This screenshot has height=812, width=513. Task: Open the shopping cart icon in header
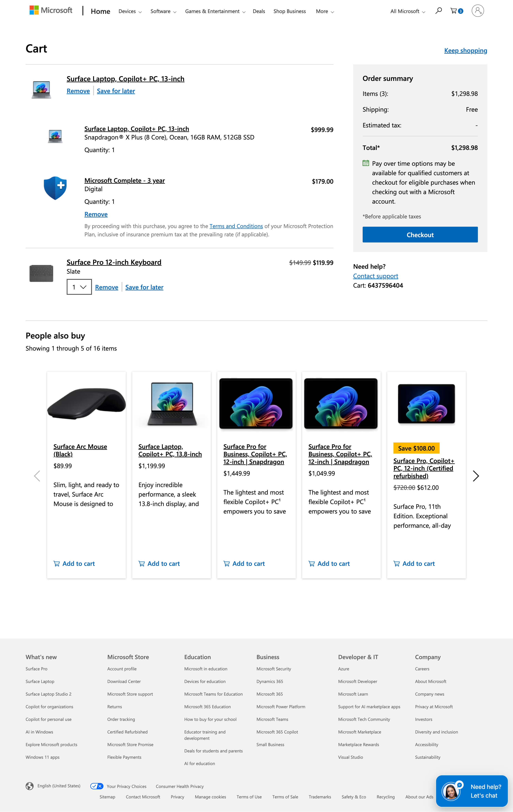[454, 11]
